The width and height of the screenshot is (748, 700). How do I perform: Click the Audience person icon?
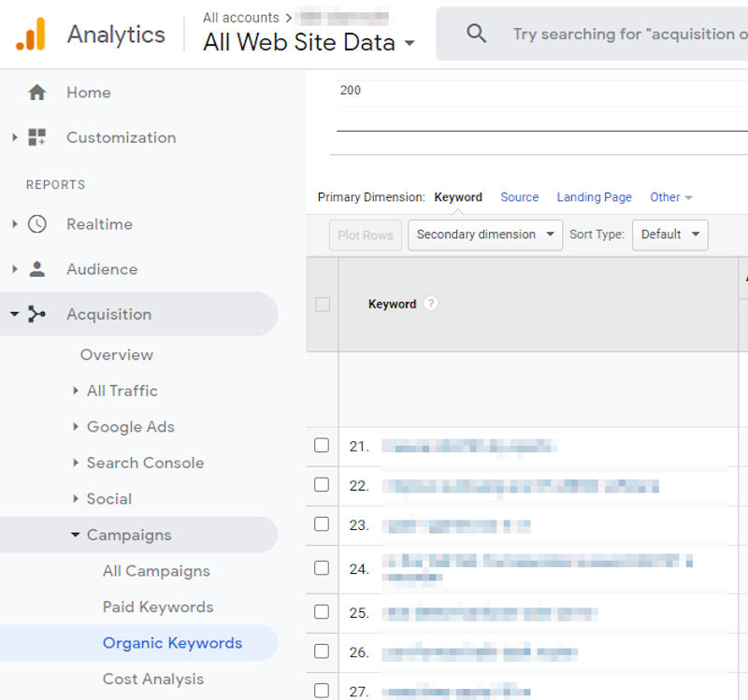pos(37,269)
